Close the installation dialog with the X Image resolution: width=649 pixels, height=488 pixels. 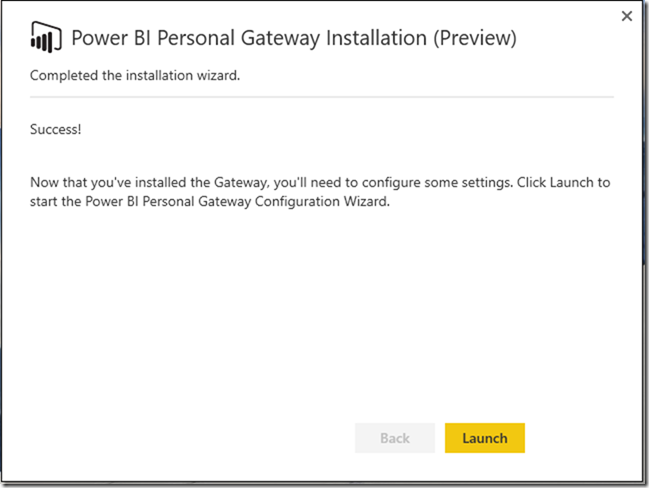[x=627, y=16]
